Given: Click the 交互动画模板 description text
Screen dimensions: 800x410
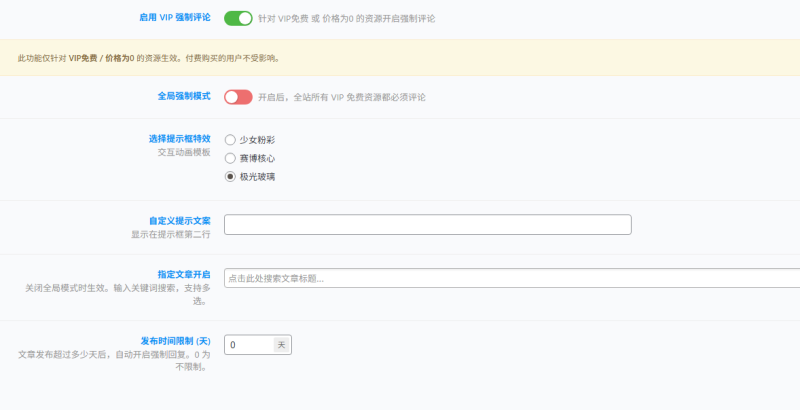Looking at the screenshot, I should click(184, 153).
